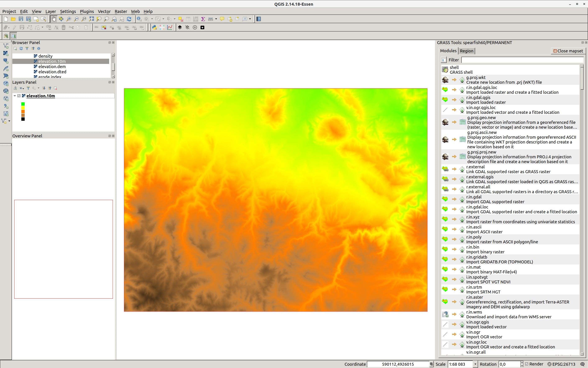Screen dimensions: 588x368
Task: Toggle the Render checkbox in status bar
Action: pyautogui.click(x=527, y=364)
